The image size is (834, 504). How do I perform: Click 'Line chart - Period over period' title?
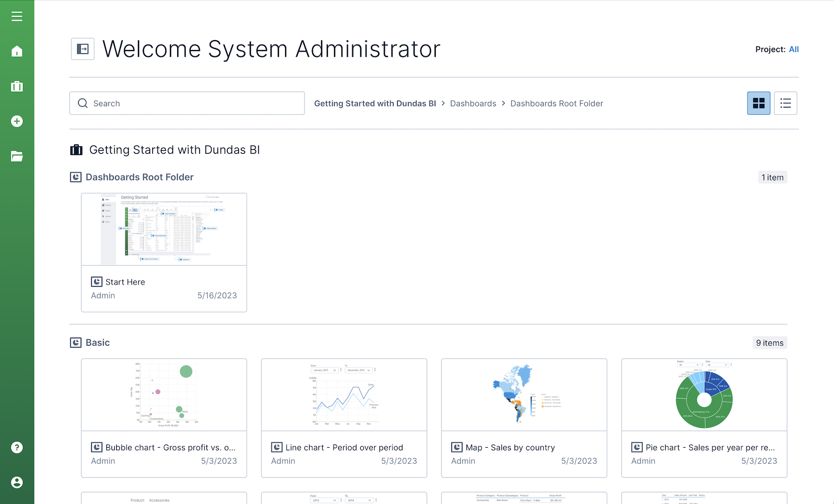(344, 448)
